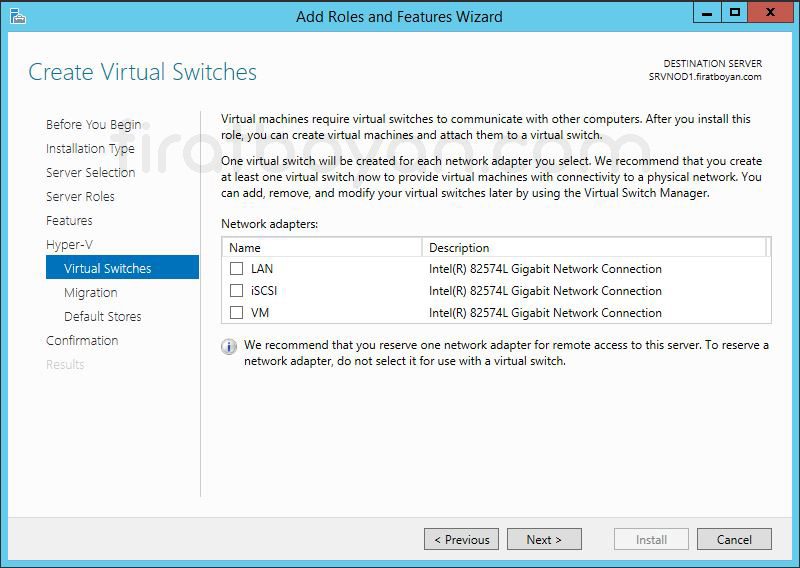Click the Name column header
The width and height of the screenshot is (800, 568).
[322, 248]
